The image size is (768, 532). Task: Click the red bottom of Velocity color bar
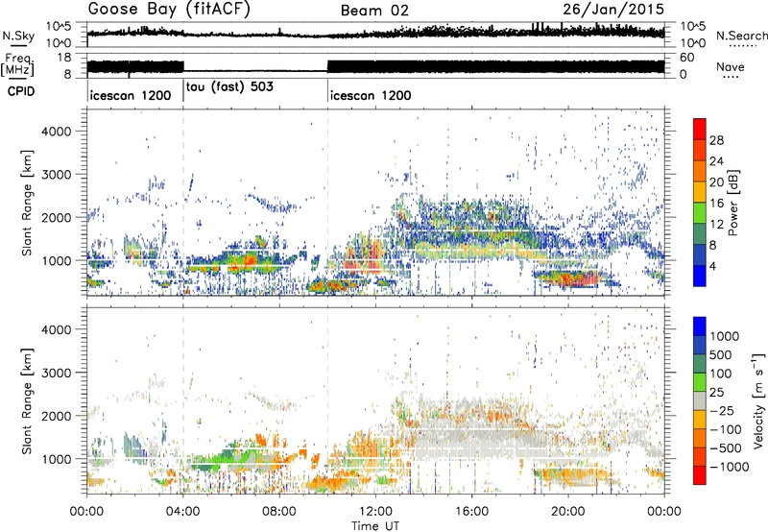point(700,475)
